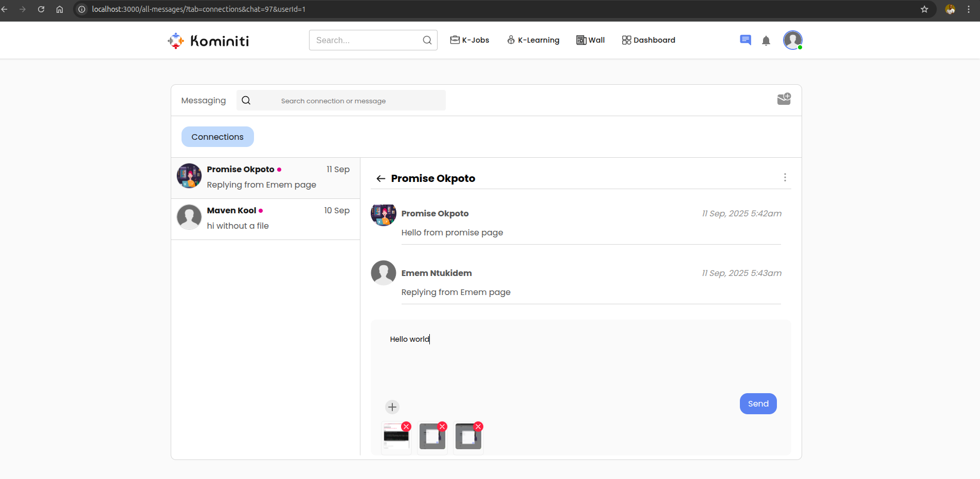Viewport: 980px width, 479px height.
Task: Send the Hello world message
Action: coord(758,403)
